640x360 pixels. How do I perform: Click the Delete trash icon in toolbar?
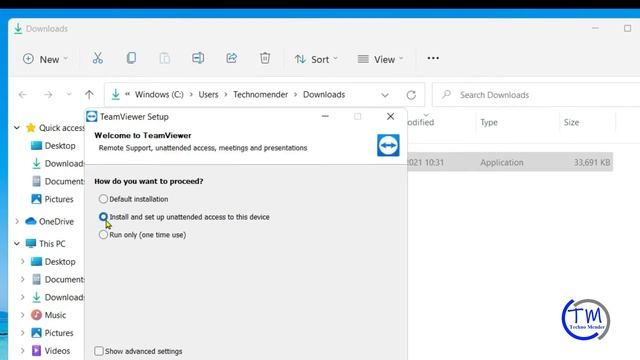[265, 58]
